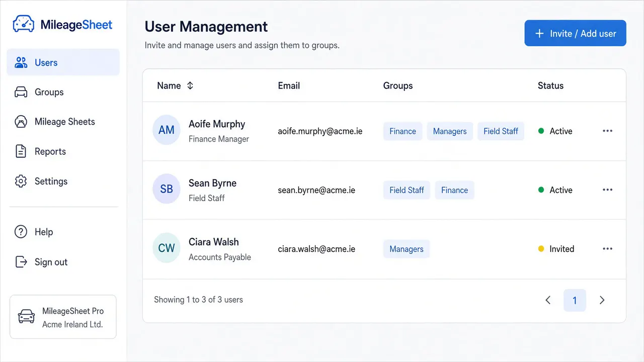Open the three-dot menu for Sean Byrne

[x=607, y=190]
